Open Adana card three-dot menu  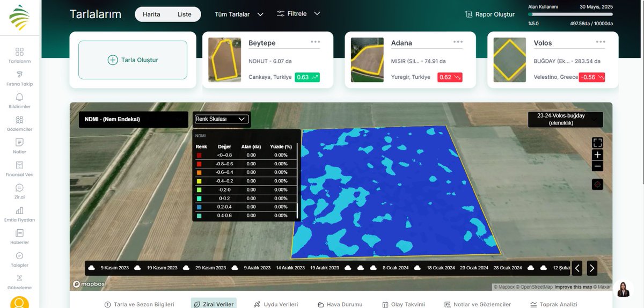tap(458, 41)
